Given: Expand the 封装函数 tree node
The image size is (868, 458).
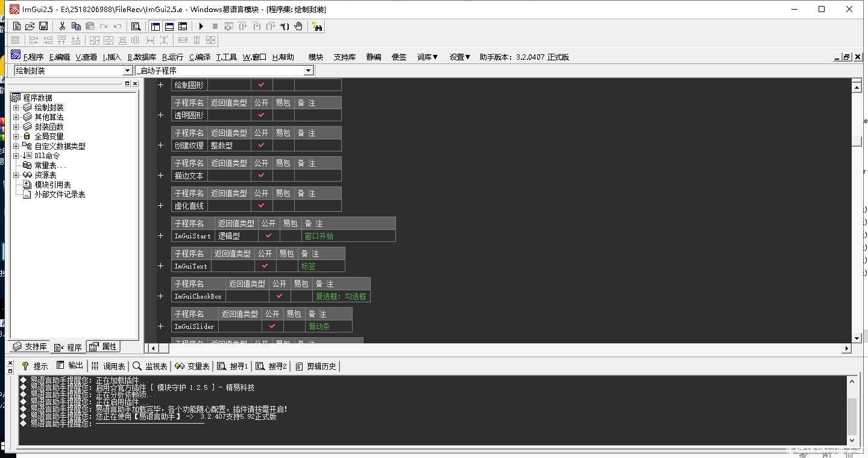Looking at the screenshot, I should coord(16,127).
